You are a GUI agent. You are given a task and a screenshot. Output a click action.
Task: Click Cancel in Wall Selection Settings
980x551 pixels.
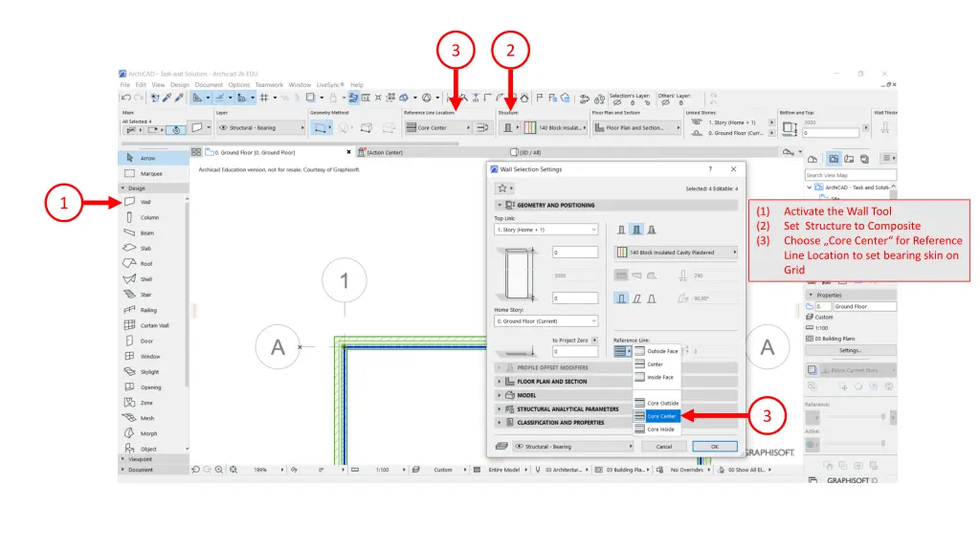click(664, 447)
